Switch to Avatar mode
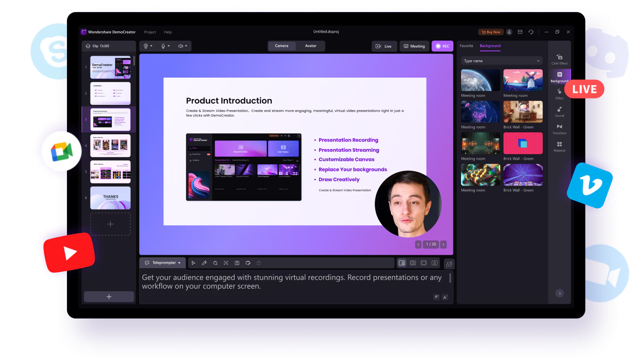 point(311,46)
